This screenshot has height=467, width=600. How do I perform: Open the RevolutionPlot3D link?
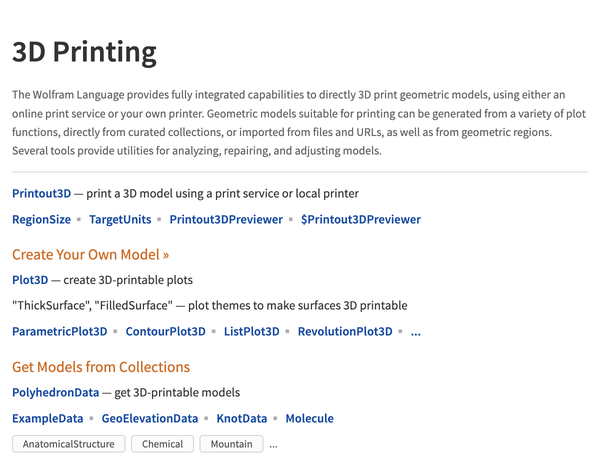[x=345, y=331]
